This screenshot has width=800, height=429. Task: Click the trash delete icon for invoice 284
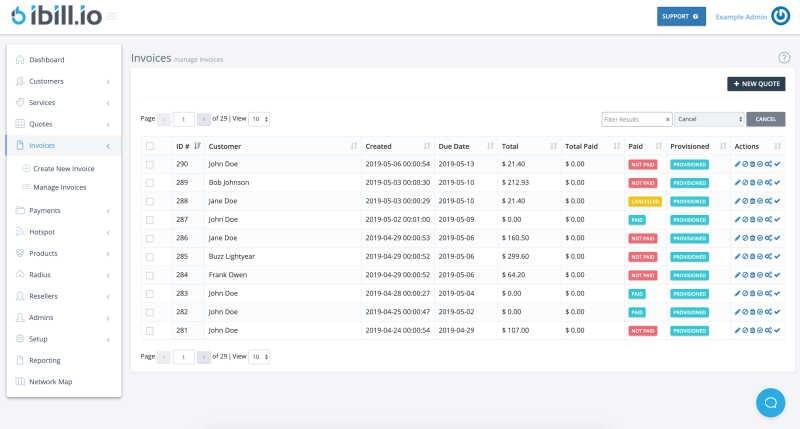753,275
